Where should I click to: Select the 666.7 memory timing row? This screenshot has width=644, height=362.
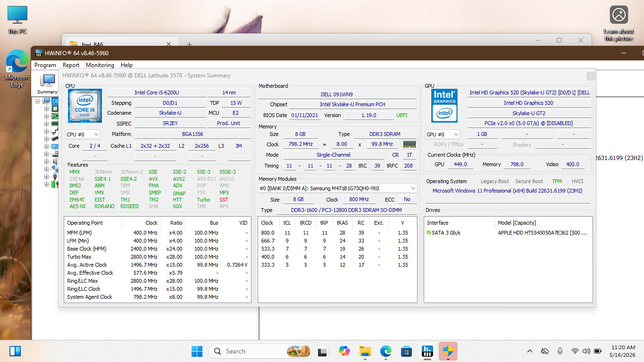337,241
